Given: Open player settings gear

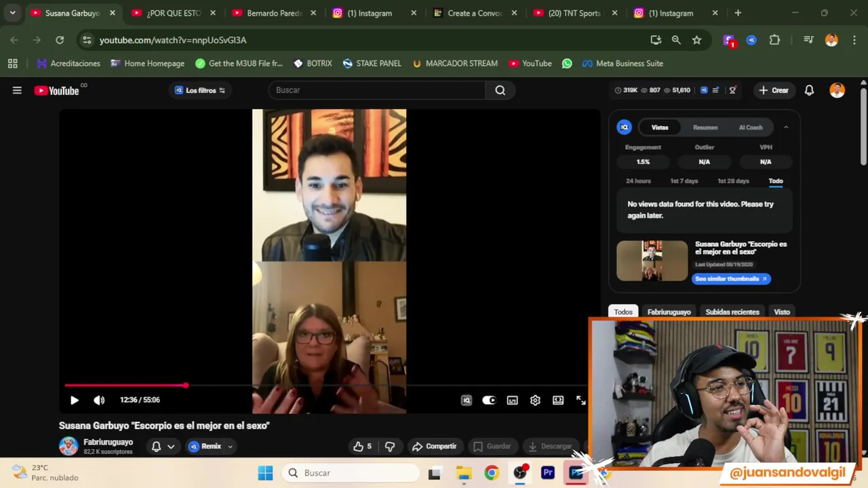Looking at the screenshot, I should 535,401.
